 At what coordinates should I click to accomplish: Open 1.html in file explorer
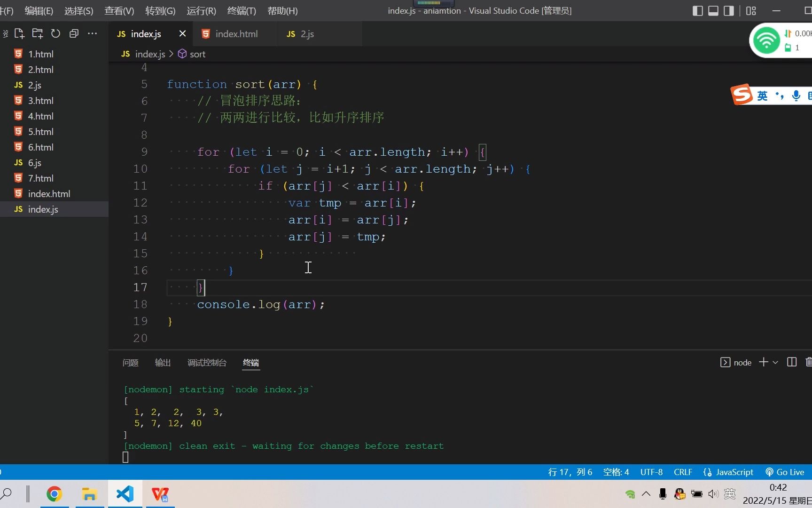click(x=54, y=54)
